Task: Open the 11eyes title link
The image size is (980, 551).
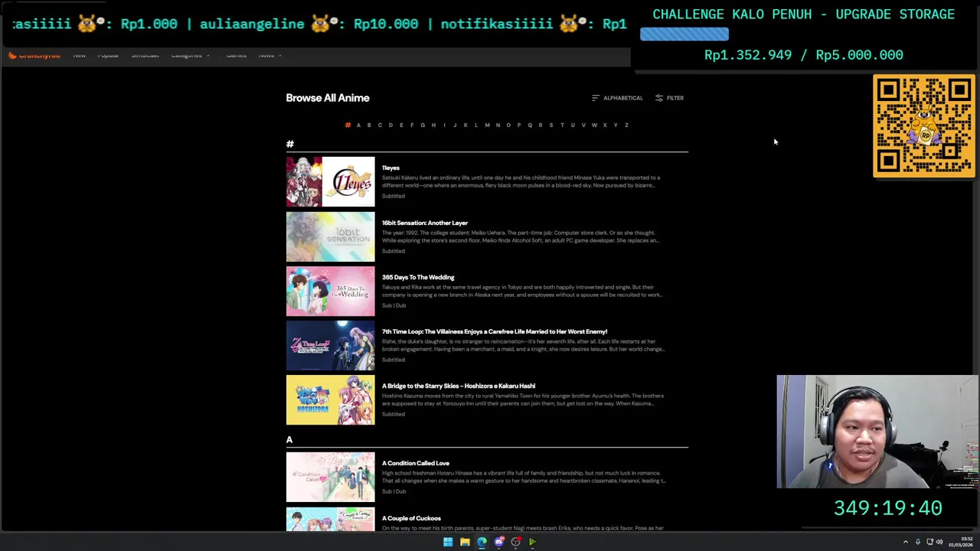Action: click(390, 168)
